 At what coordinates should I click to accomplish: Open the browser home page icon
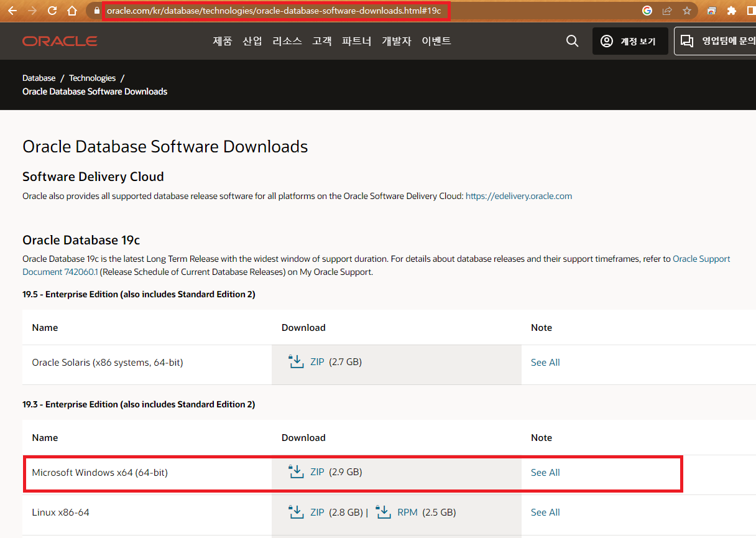(x=72, y=11)
